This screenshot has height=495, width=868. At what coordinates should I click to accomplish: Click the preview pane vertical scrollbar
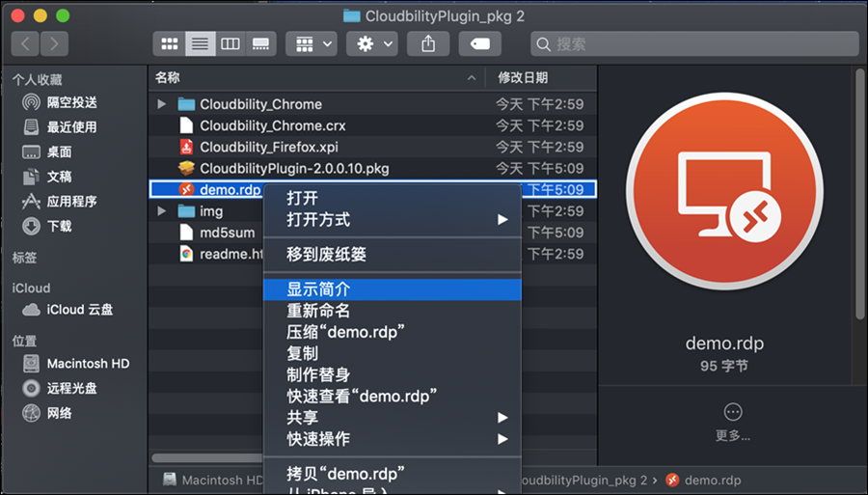click(x=859, y=194)
